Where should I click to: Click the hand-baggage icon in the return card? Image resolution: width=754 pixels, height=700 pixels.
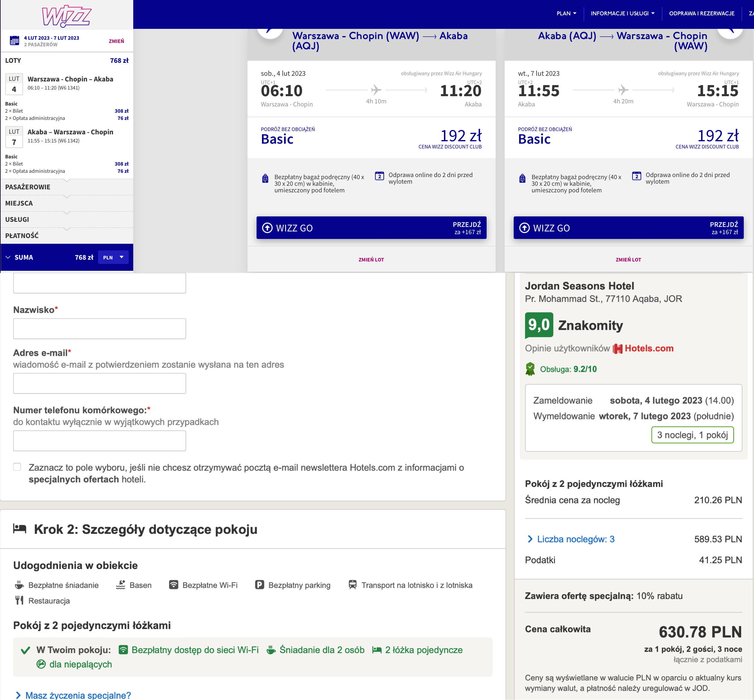click(522, 179)
